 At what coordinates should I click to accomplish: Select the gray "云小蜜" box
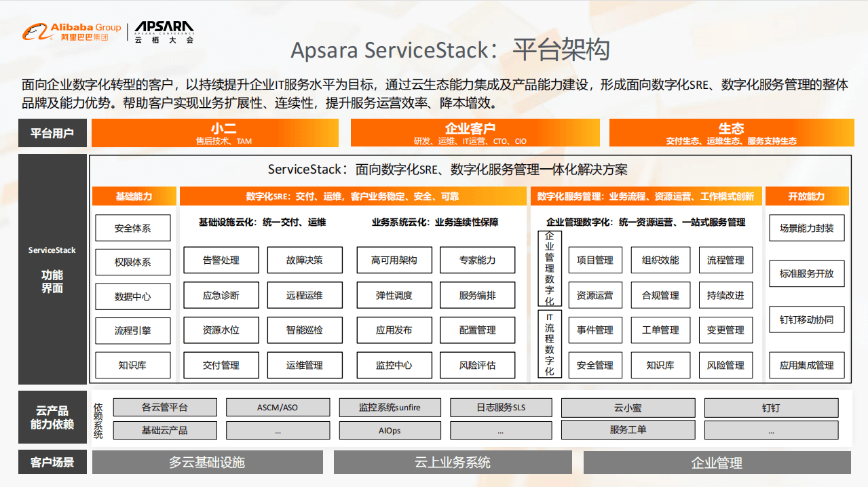(x=628, y=408)
